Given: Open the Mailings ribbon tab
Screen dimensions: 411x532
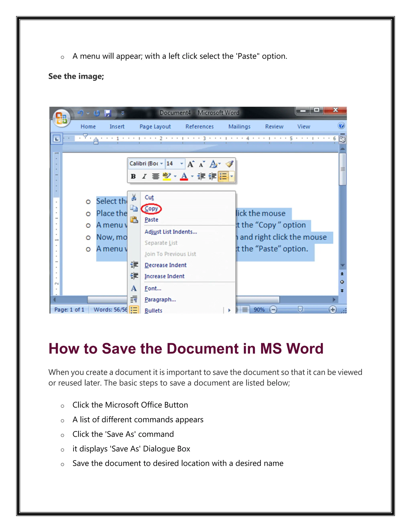Looking at the screenshot, I should (x=239, y=127).
